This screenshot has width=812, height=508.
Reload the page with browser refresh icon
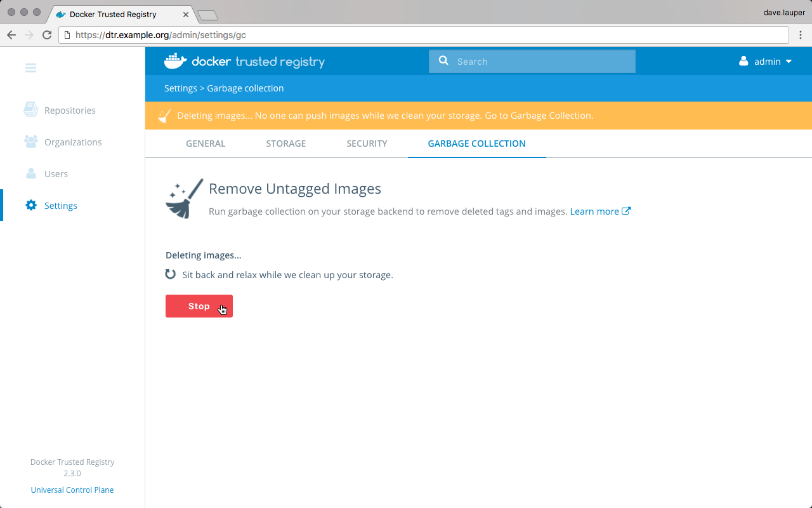click(x=47, y=35)
